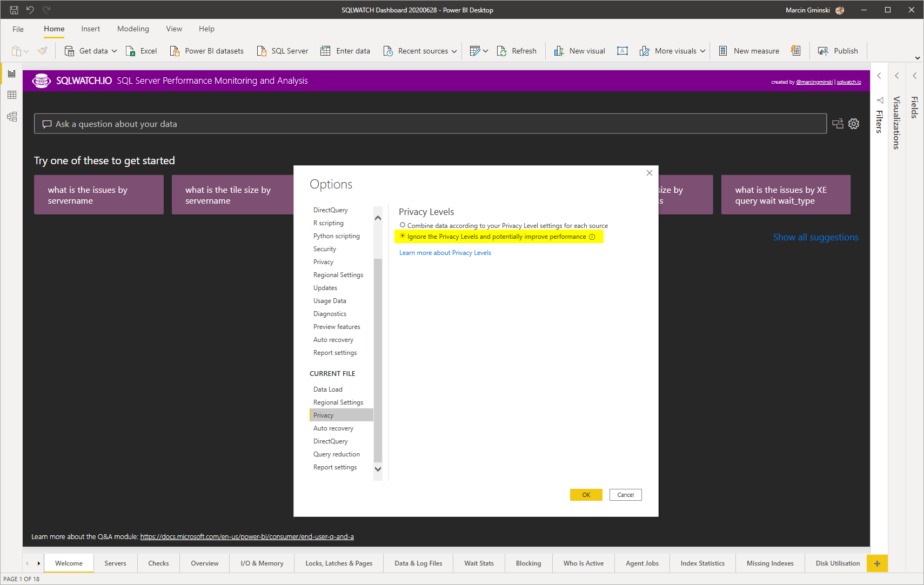Switch to the Wait Stats page tab
924x585 pixels.
[479, 563]
